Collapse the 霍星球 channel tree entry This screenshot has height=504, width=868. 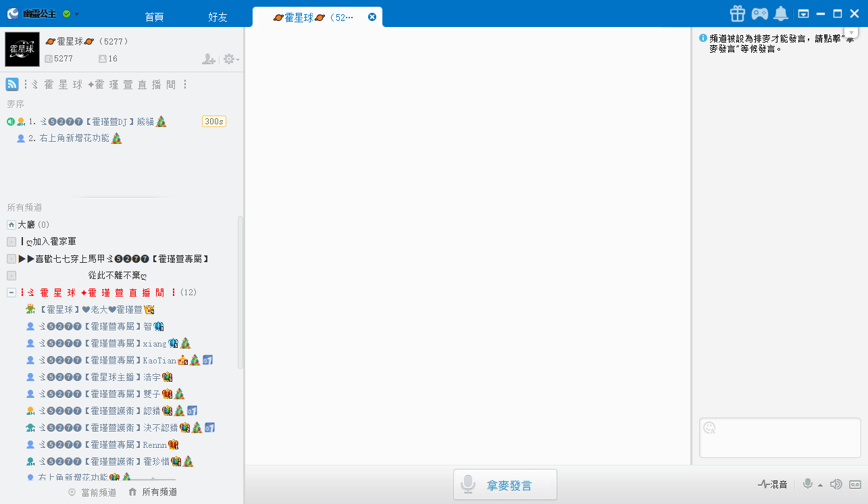click(11, 292)
